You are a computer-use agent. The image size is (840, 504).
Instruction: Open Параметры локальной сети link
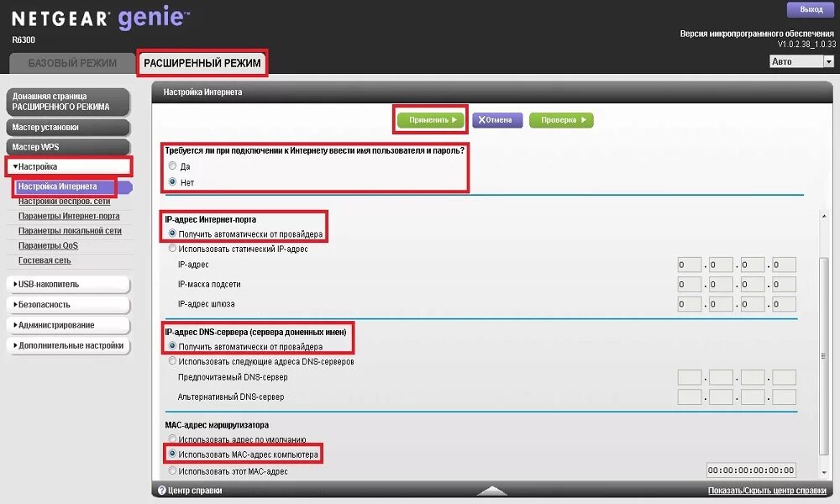coord(71,231)
